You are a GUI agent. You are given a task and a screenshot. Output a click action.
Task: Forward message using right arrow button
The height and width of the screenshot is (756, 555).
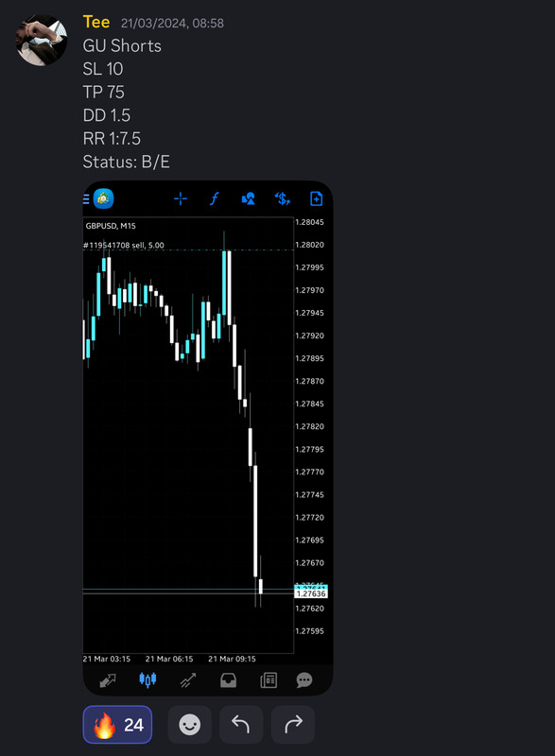(x=293, y=725)
